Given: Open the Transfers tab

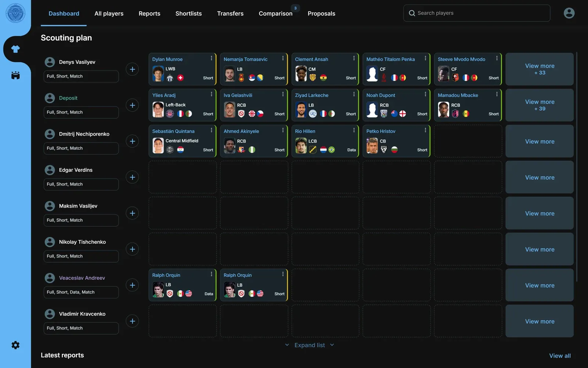Looking at the screenshot, I should pyautogui.click(x=230, y=14).
